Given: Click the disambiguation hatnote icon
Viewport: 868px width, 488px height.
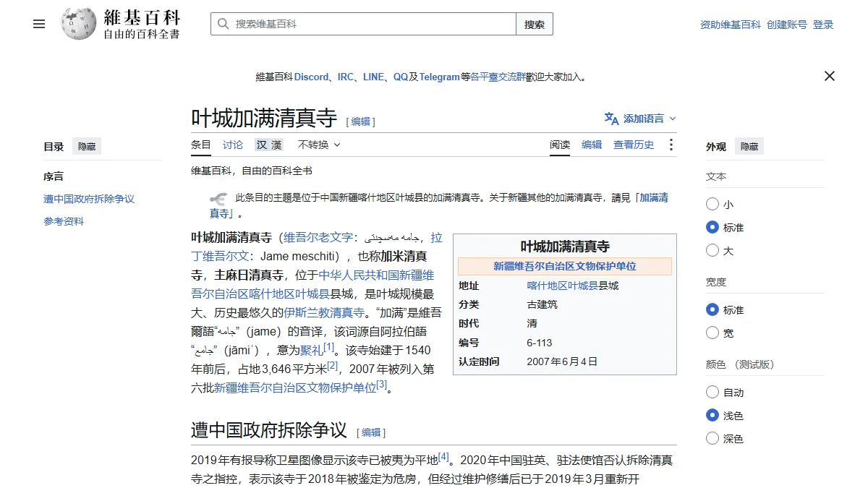Looking at the screenshot, I should (x=219, y=199).
